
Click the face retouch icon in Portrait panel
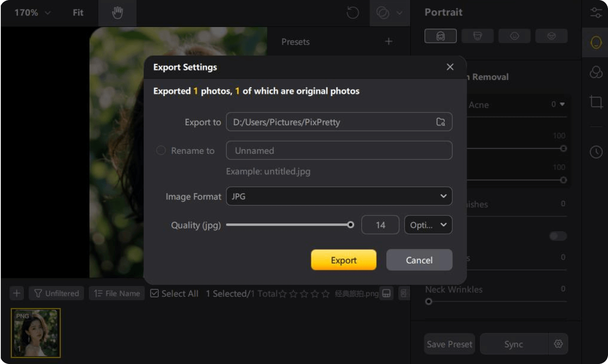(x=440, y=36)
